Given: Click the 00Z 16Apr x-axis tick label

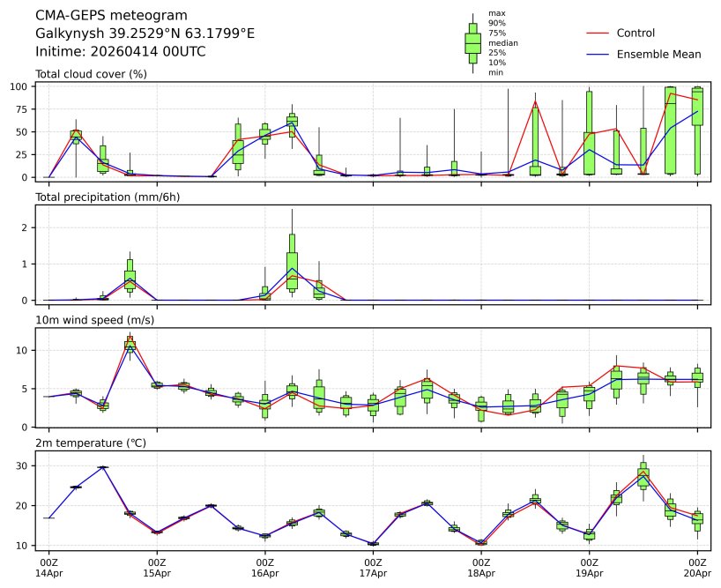Looking at the screenshot, I should (x=265, y=567).
